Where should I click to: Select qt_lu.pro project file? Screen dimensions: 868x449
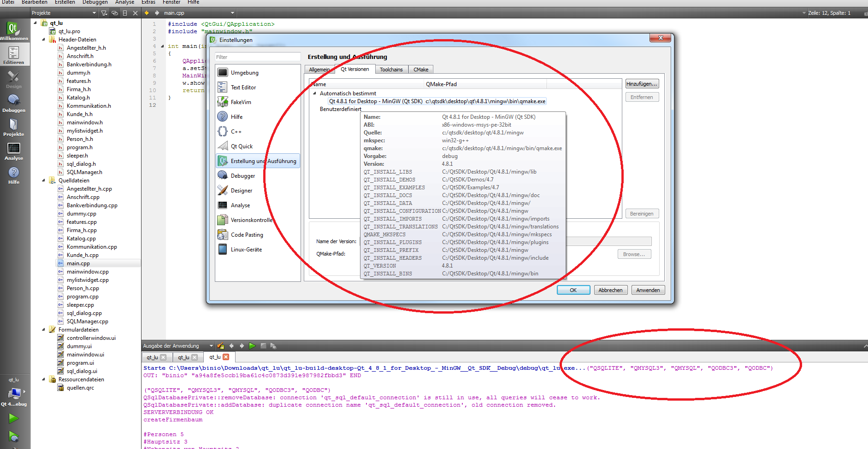point(69,31)
